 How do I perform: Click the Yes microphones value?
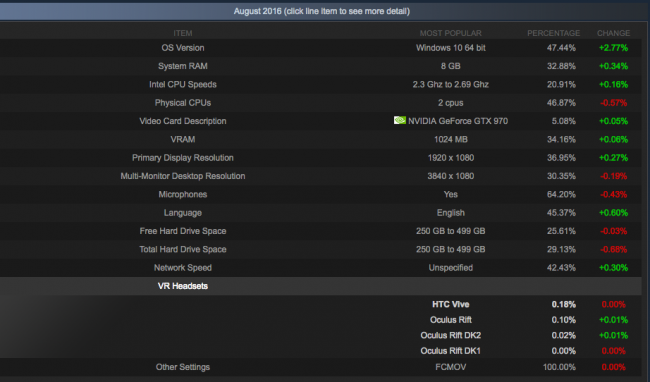click(451, 194)
